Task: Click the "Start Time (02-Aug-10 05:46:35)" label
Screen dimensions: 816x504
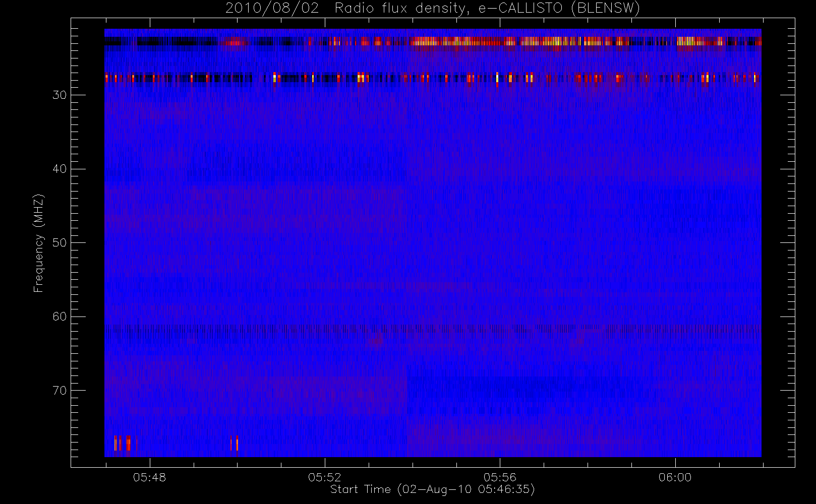Action: (432, 489)
